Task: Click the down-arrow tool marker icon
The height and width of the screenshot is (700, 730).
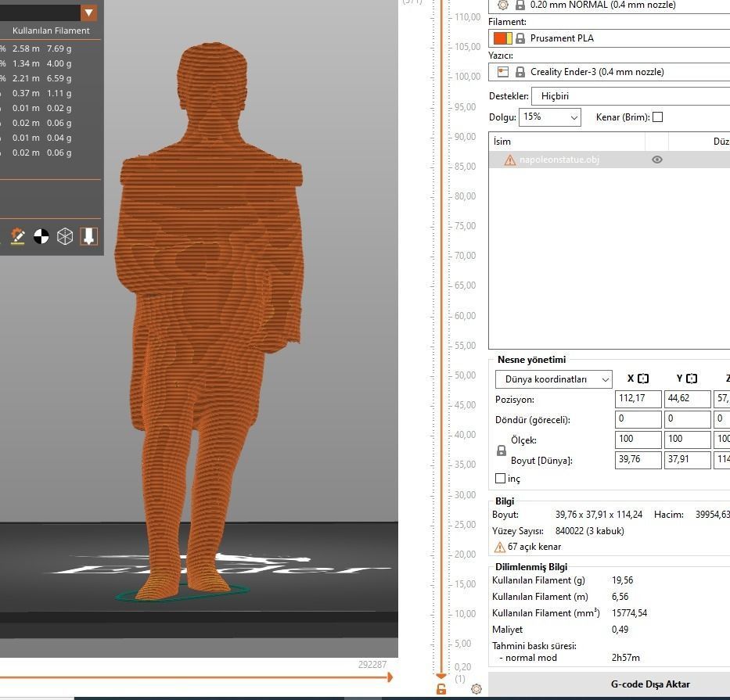Action: coord(89,236)
